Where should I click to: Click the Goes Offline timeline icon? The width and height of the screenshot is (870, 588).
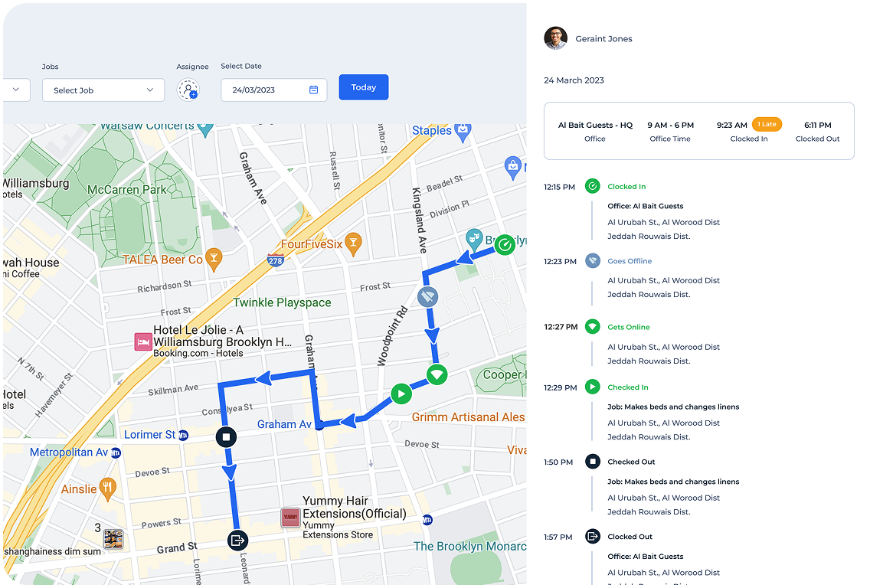593,261
